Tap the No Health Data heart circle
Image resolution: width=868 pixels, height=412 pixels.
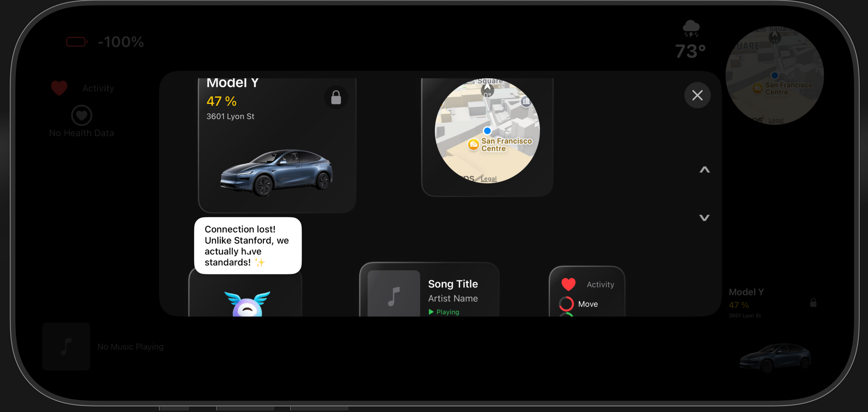(82, 116)
